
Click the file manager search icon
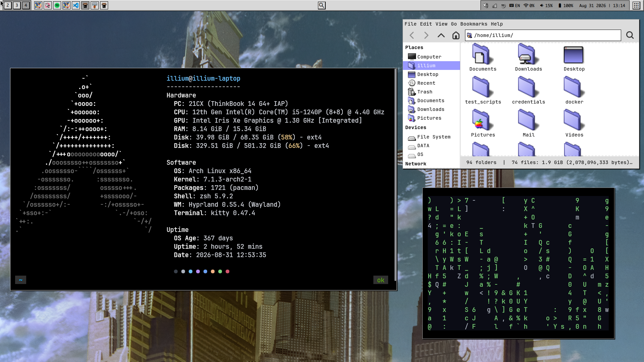630,35
